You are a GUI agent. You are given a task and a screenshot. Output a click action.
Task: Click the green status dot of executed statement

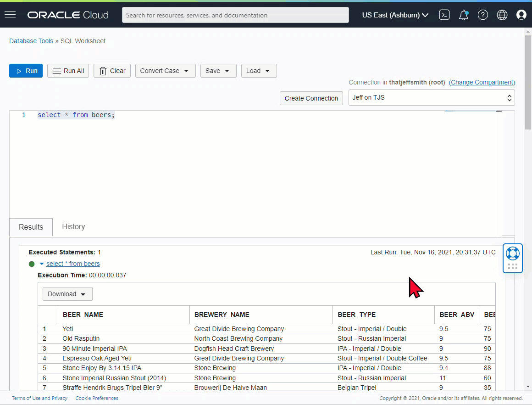[32, 264]
